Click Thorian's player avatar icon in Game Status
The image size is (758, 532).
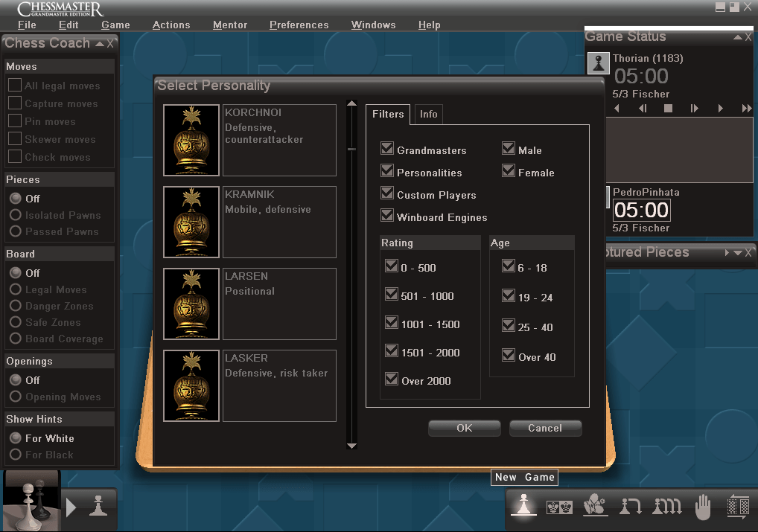(x=598, y=63)
